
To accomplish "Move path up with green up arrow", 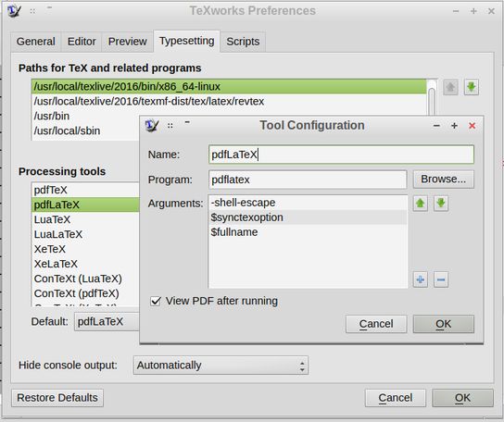I will [x=450, y=87].
